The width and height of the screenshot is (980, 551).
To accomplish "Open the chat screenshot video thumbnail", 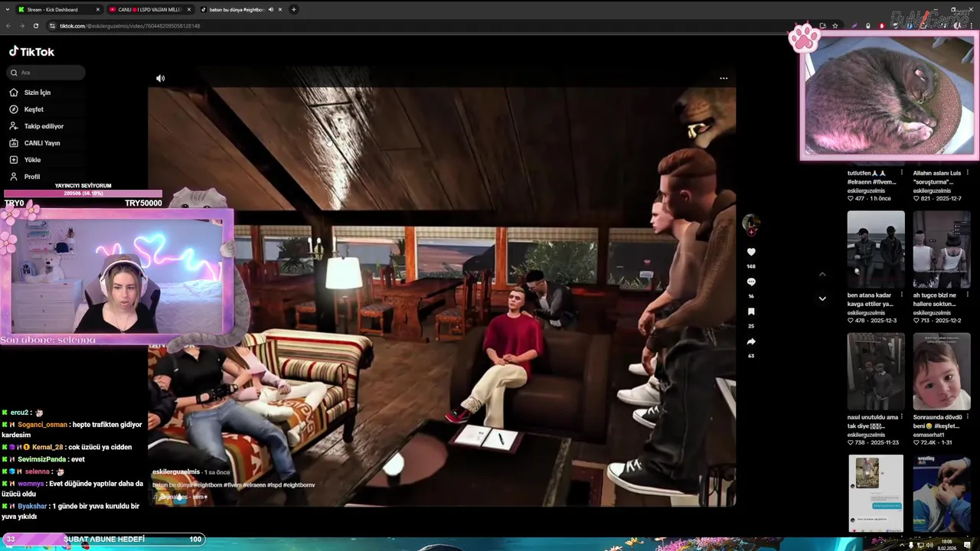I will (876, 493).
